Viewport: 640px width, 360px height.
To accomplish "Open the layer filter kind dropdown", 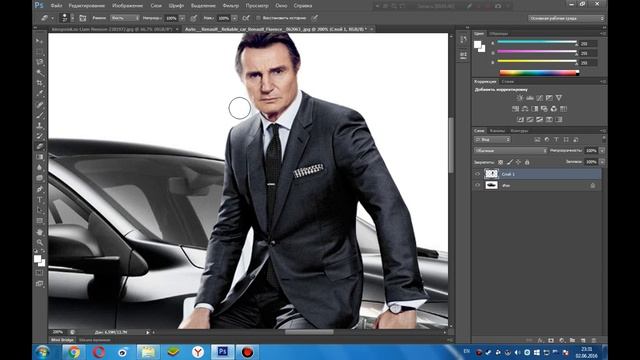I will click(493, 140).
